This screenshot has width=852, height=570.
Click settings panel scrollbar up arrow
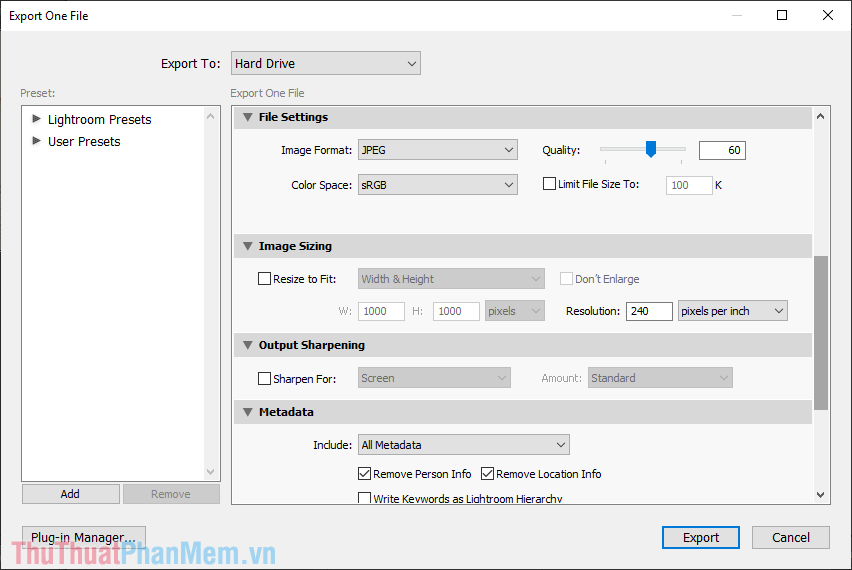[820, 116]
